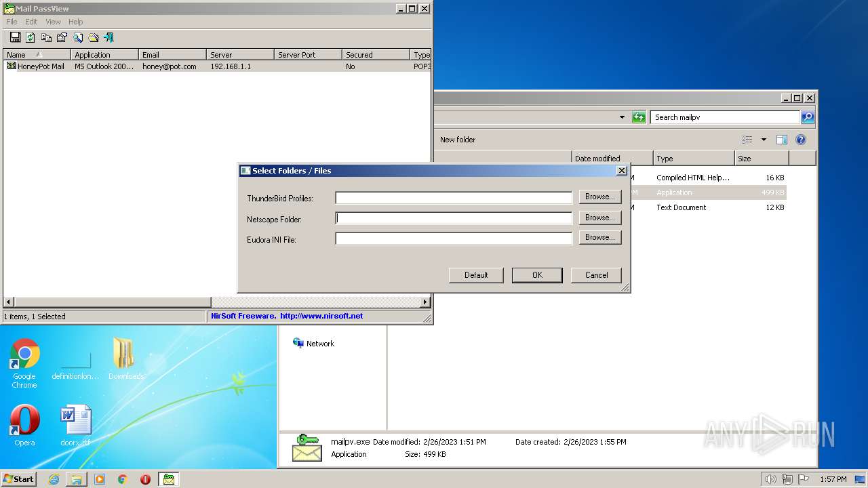The image size is (868, 488).
Task: Open the File menu in Mail PassView
Action: point(12,22)
